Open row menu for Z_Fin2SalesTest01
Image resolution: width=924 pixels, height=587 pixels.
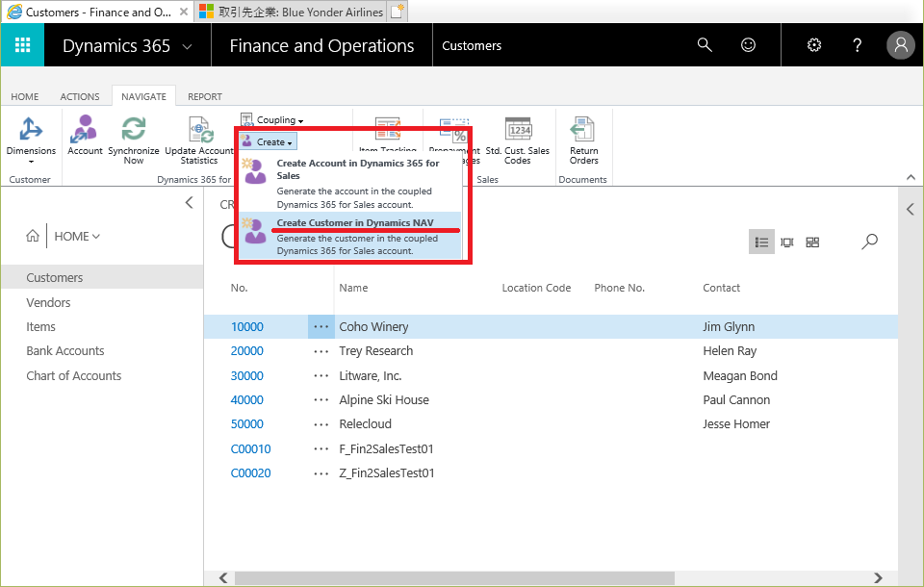[321, 473]
